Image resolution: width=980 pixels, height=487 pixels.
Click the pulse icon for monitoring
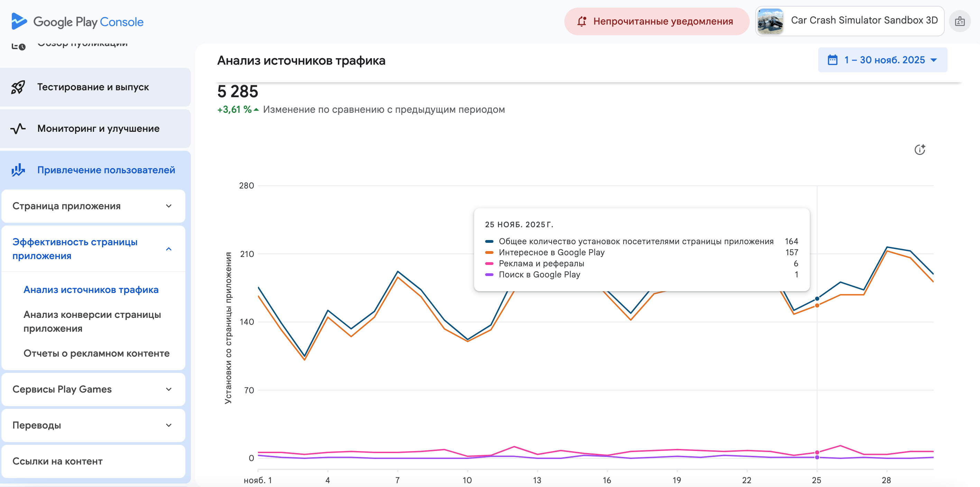(18, 129)
